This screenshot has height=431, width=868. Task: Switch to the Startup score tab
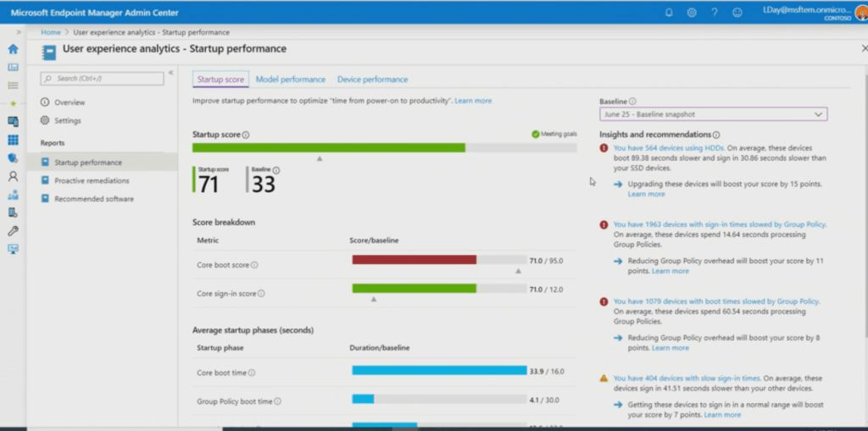pyautogui.click(x=220, y=79)
